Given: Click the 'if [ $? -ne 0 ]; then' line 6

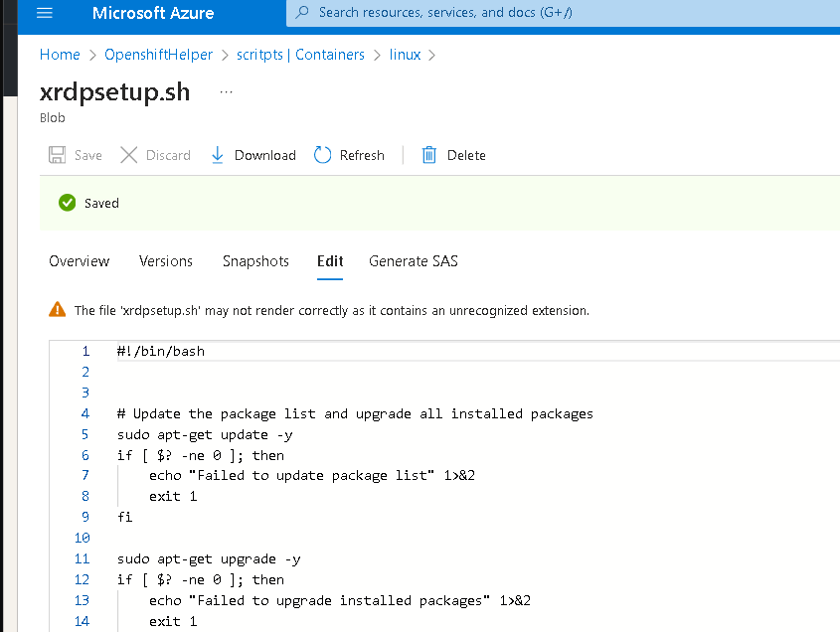Looking at the screenshot, I should coord(201,456).
